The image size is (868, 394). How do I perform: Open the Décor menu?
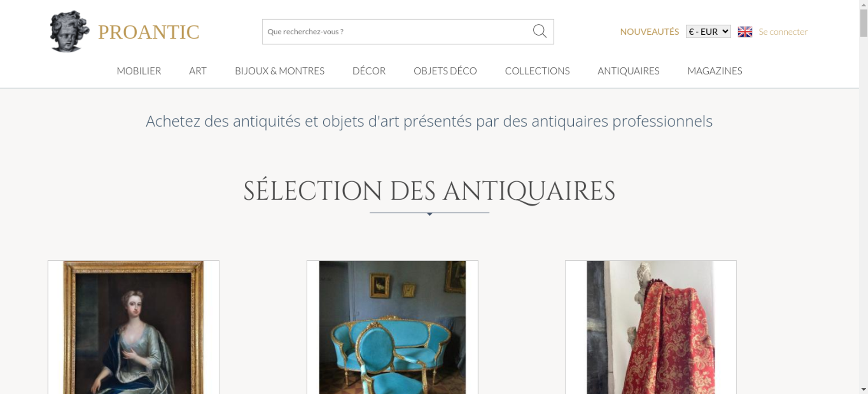(369, 71)
